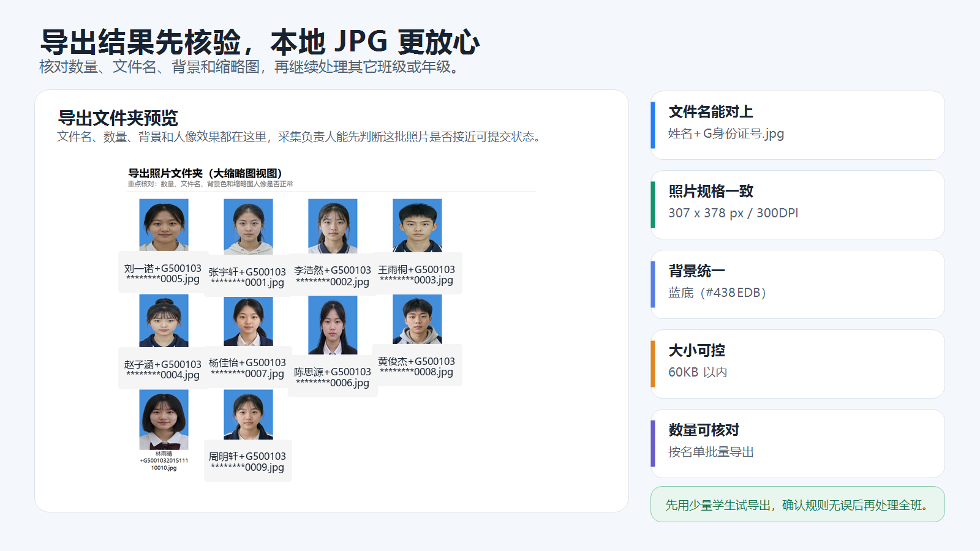This screenshot has height=551, width=980.
Task: Select file name 黄俊杰+G500103********0008.jpg
Action: point(417,367)
